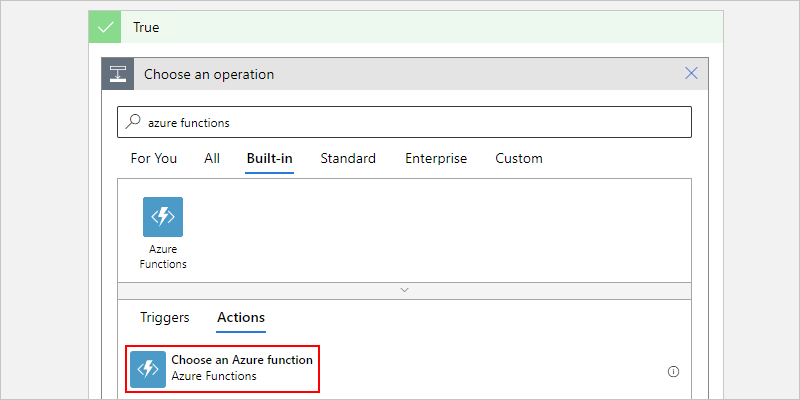Open the Enterprise connectors tab
Viewport: 800px width, 400px height.
pos(436,158)
